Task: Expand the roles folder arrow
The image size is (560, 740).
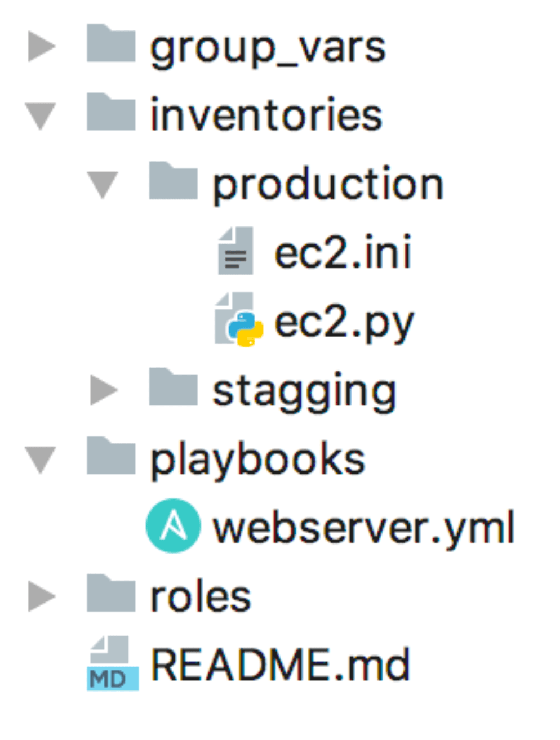Action: click(x=42, y=596)
